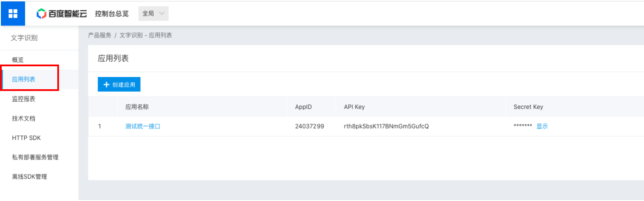Click the Baidu AI Cloud logo icon
The image size is (644, 201).
click(x=41, y=14)
